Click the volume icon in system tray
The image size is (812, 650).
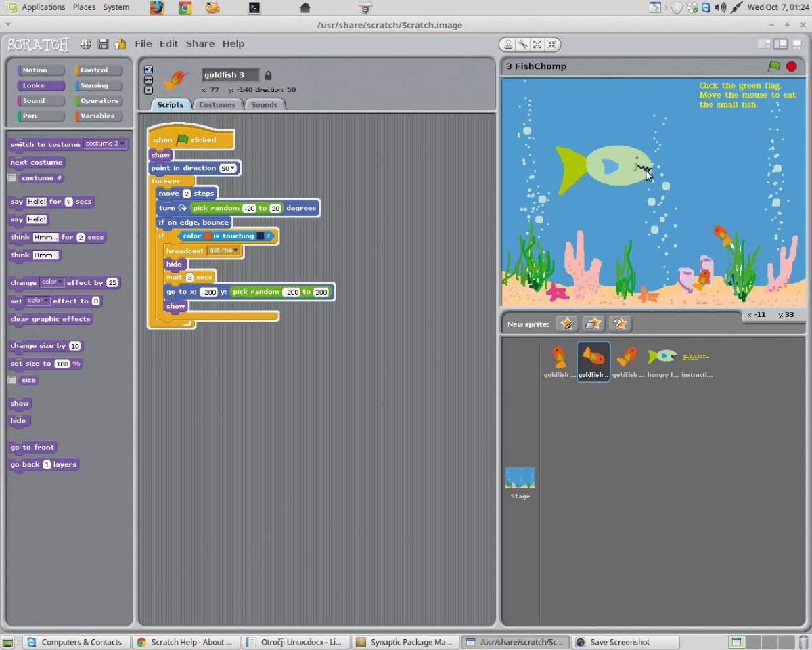click(720, 7)
